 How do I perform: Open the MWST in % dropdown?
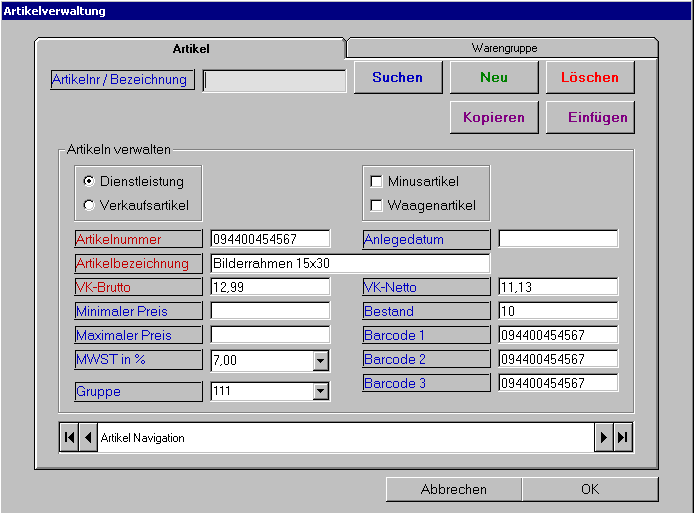click(x=320, y=360)
